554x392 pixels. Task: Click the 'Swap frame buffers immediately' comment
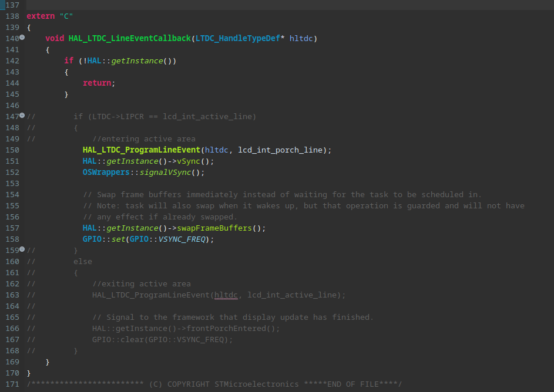coord(283,195)
